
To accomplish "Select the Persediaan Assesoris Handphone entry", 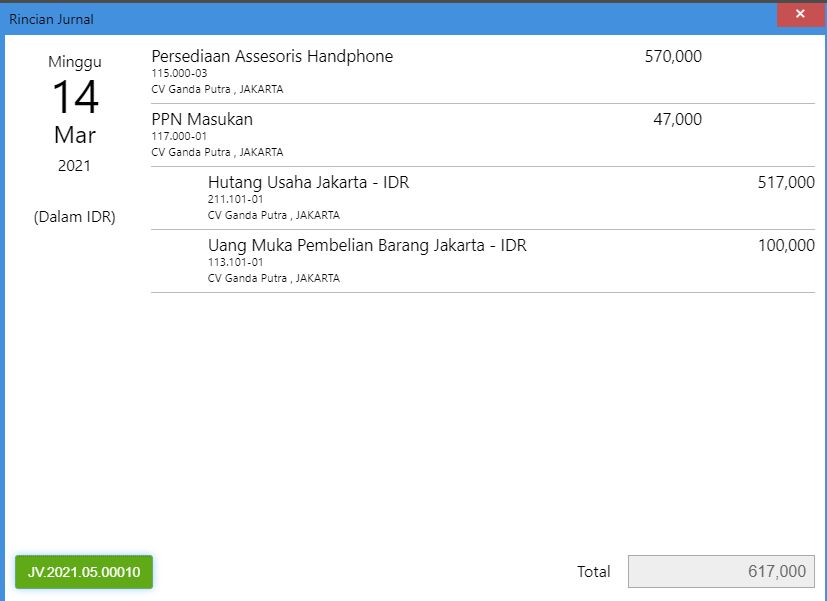I will [483, 72].
